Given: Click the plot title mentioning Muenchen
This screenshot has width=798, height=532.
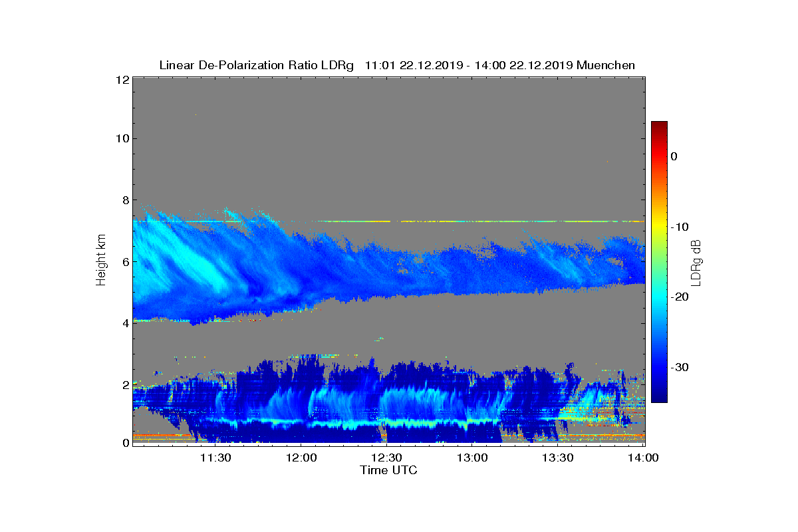Looking at the screenshot, I should [397, 65].
